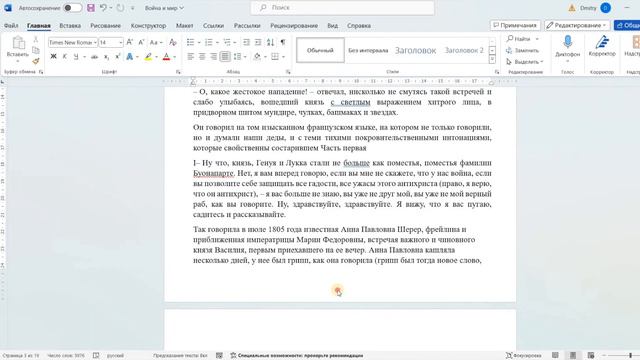Switch to Print Layout view in status bar
The image size is (640, 360).
pyautogui.click(x=573, y=356)
